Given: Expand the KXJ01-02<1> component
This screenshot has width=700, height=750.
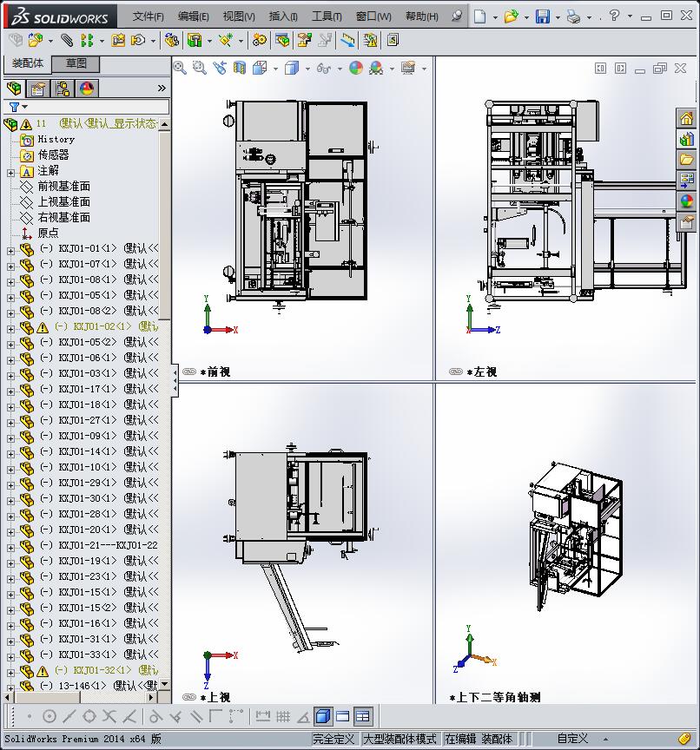Looking at the screenshot, I should pyautogui.click(x=10, y=329).
